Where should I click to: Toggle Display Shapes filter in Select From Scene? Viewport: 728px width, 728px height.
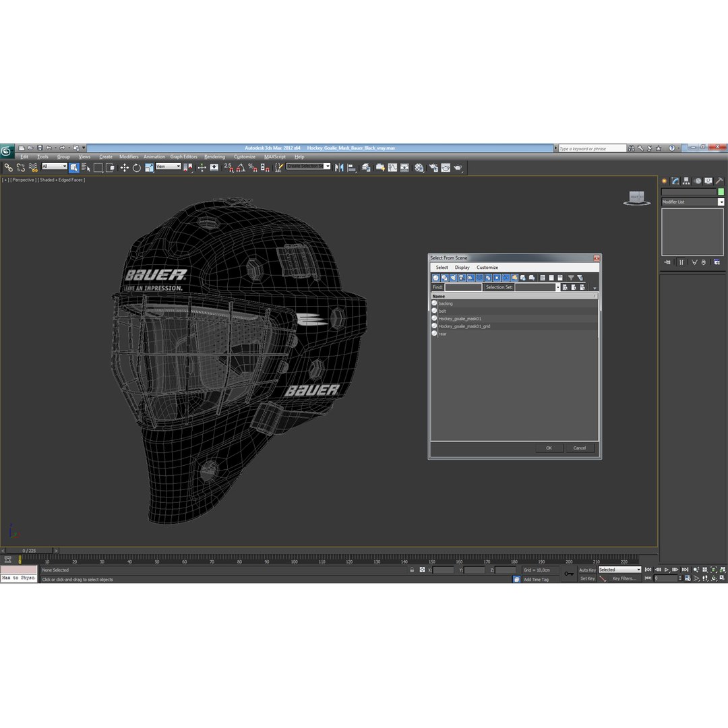coord(444,278)
